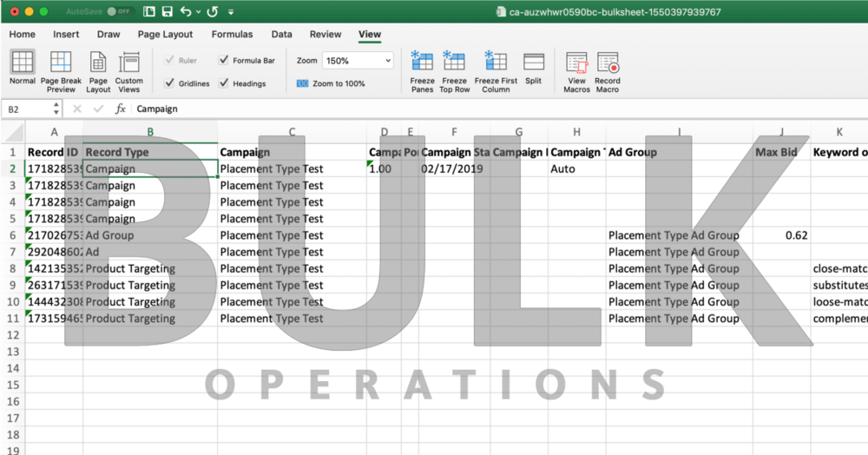Open the Page Layout tab

pos(165,35)
